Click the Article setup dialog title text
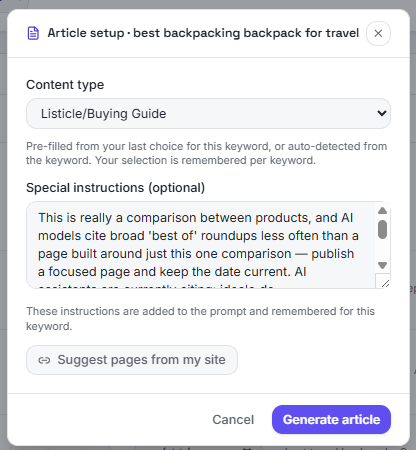This screenshot has width=416, height=450. (203, 33)
